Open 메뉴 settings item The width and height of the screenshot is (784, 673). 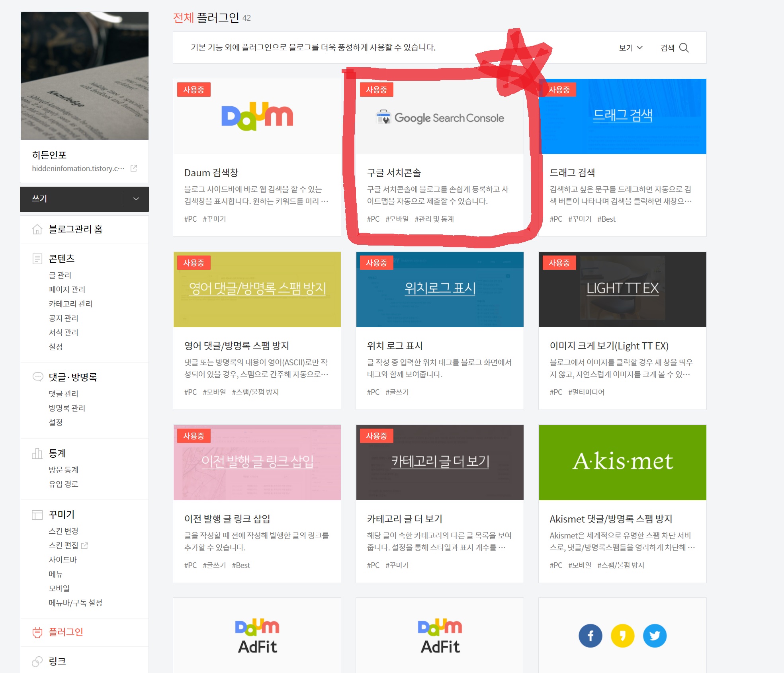coord(56,574)
